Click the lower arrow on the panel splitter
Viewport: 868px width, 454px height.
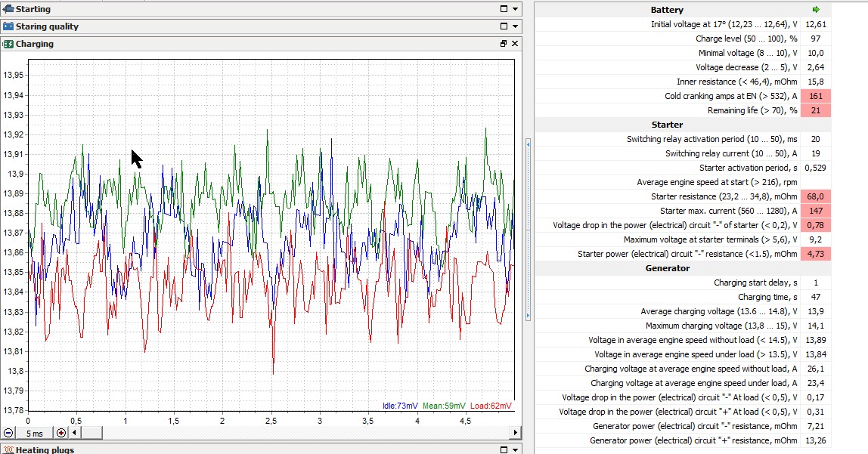(x=528, y=316)
